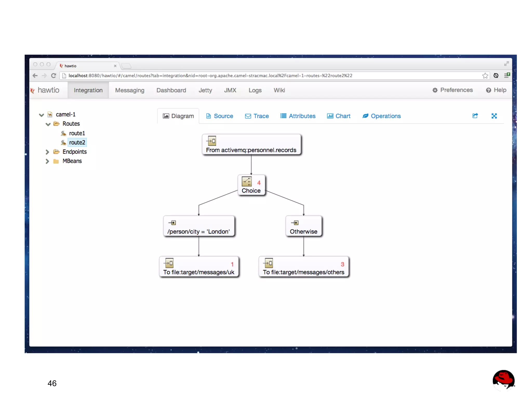
Task: Select route1 in the tree
Action: click(77, 133)
